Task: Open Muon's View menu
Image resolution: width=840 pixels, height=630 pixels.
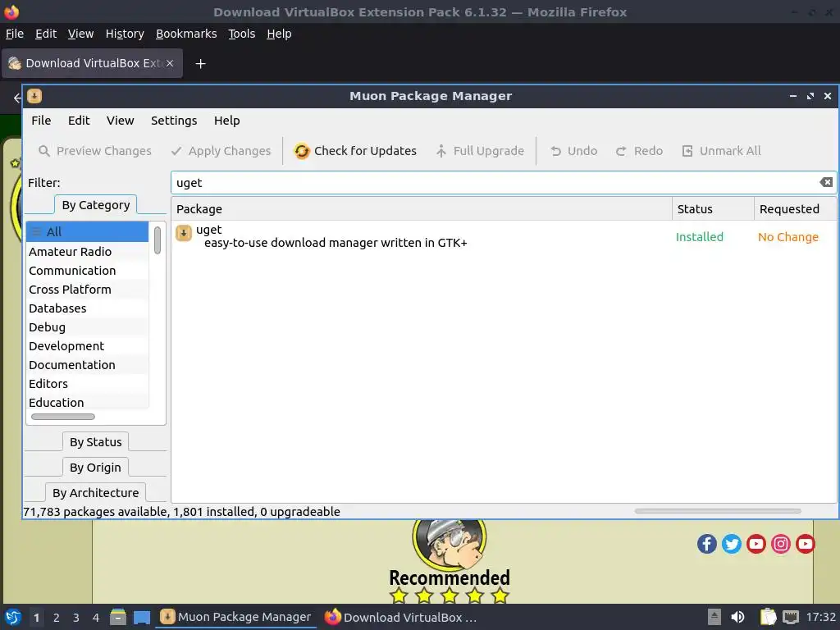Action: [x=120, y=121]
